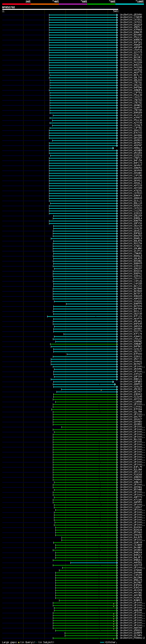
Task: Click hit label UniRef100_A9NUW7
Action: [x=131, y=344]
